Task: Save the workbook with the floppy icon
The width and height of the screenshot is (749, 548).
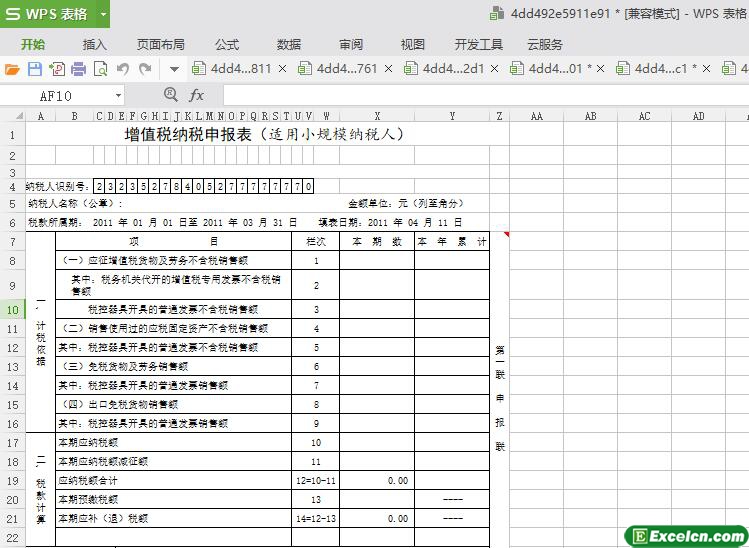Action: point(34,69)
